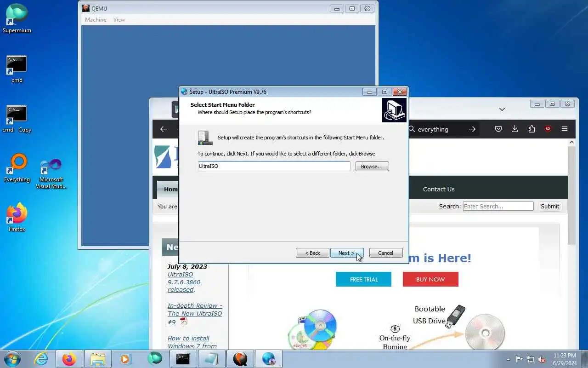This screenshot has height=368, width=588.
Task: Click the muted volume tray icon
Action: pyautogui.click(x=542, y=359)
